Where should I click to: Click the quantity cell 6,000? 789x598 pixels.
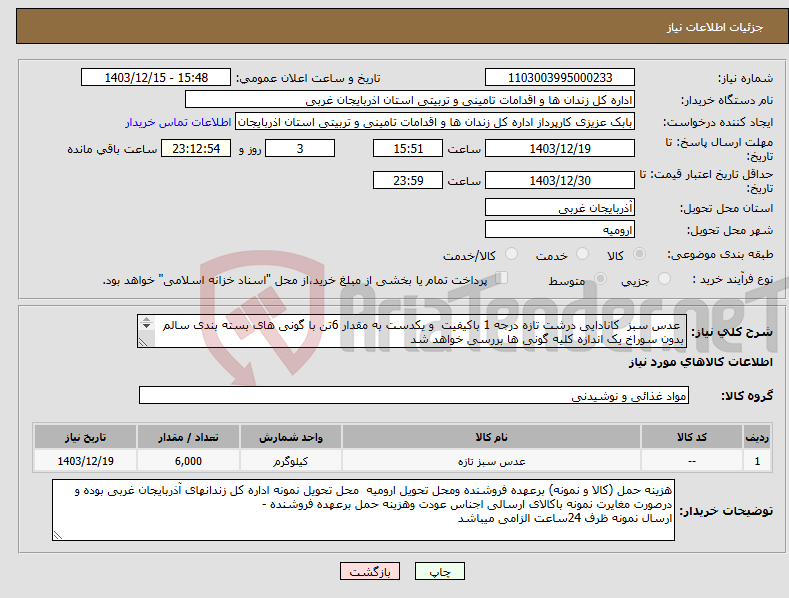[188, 461]
